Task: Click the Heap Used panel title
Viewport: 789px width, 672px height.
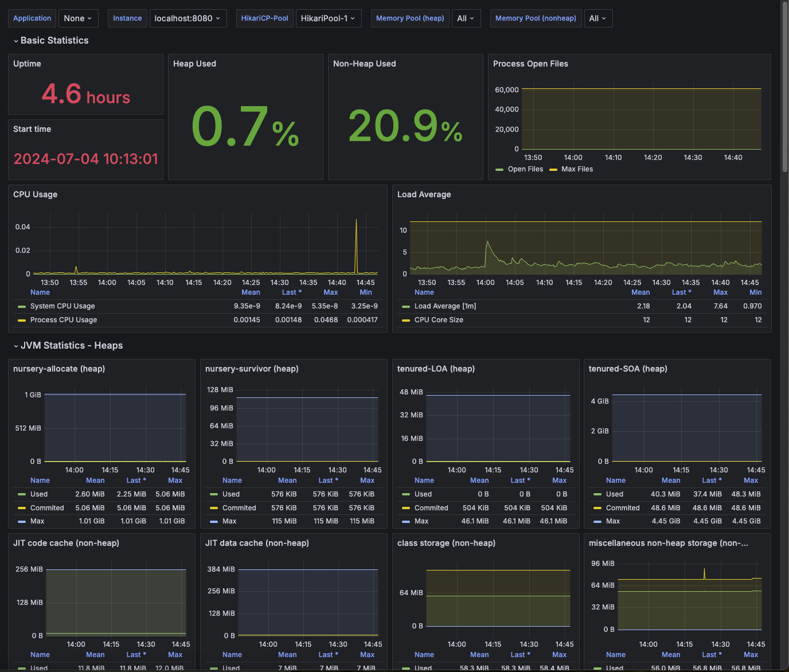Action: click(194, 64)
